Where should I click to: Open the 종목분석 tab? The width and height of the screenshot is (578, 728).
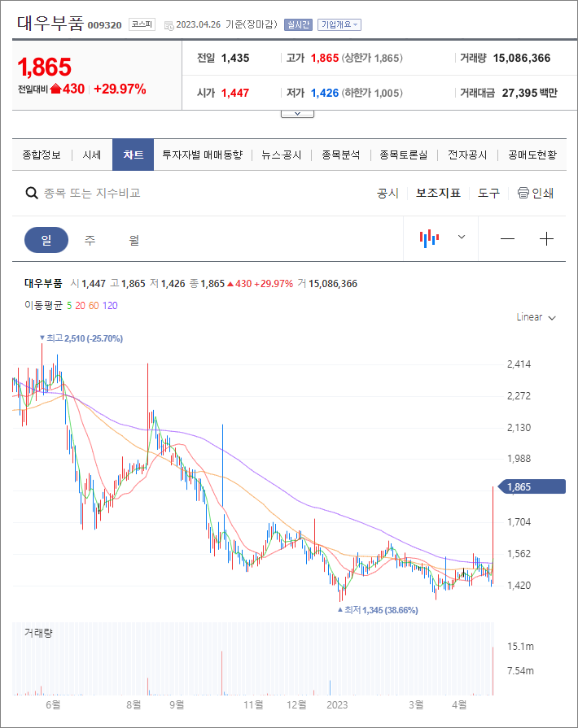340,155
